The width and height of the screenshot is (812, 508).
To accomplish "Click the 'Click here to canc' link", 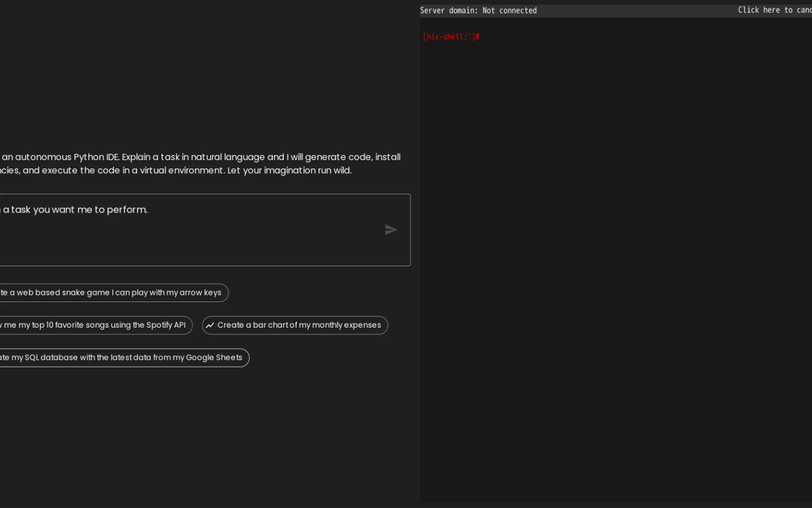I will click(774, 10).
